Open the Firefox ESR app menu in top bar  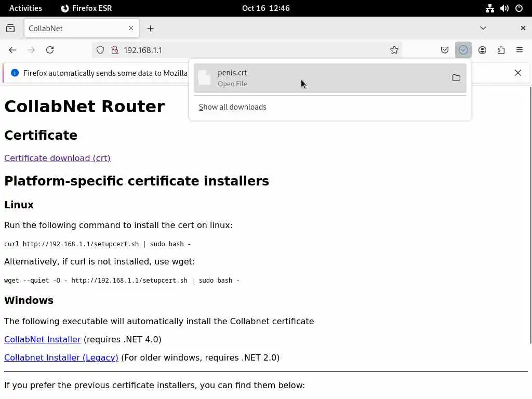pos(87,8)
